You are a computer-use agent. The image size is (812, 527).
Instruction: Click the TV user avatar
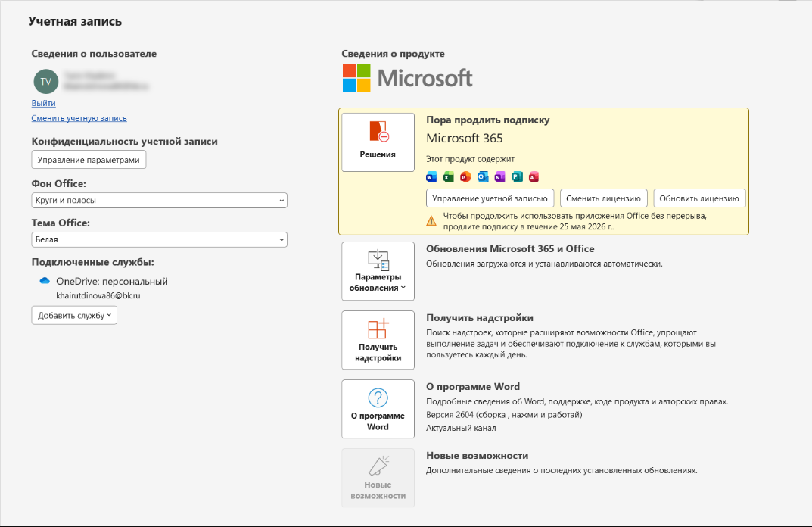click(45, 82)
